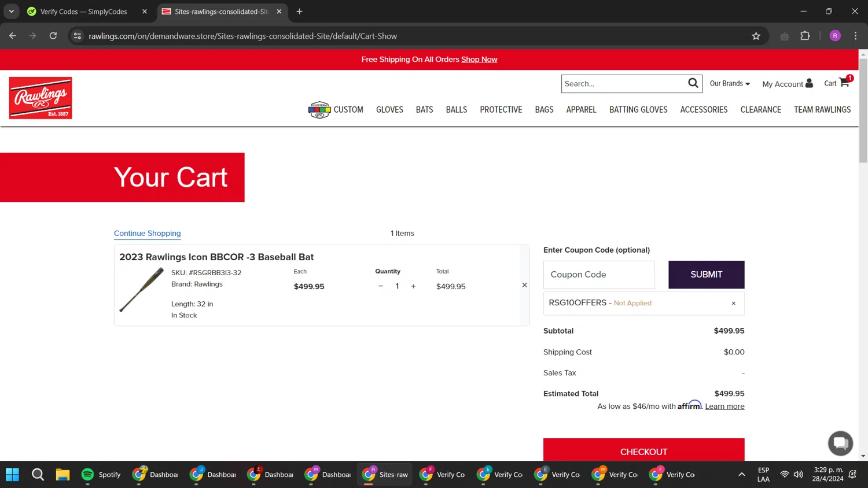Open taskbar clock 3:29 p. m.
868x488 pixels.
click(827, 474)
